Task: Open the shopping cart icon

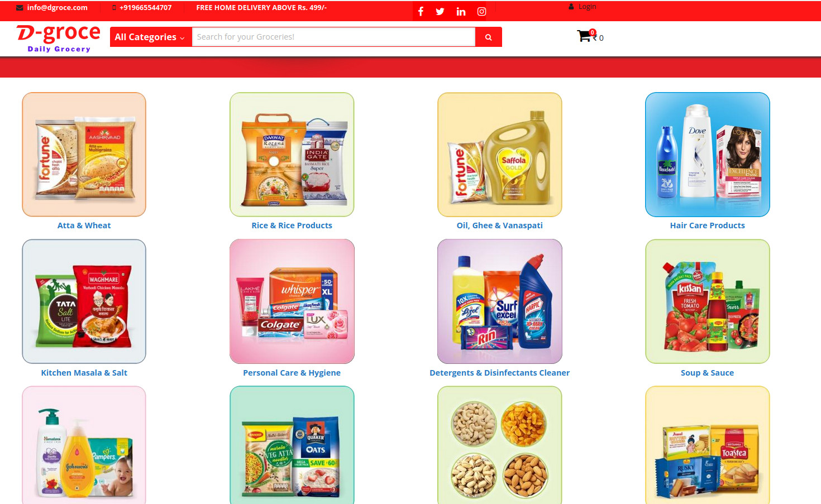Action: click(584, 36)
